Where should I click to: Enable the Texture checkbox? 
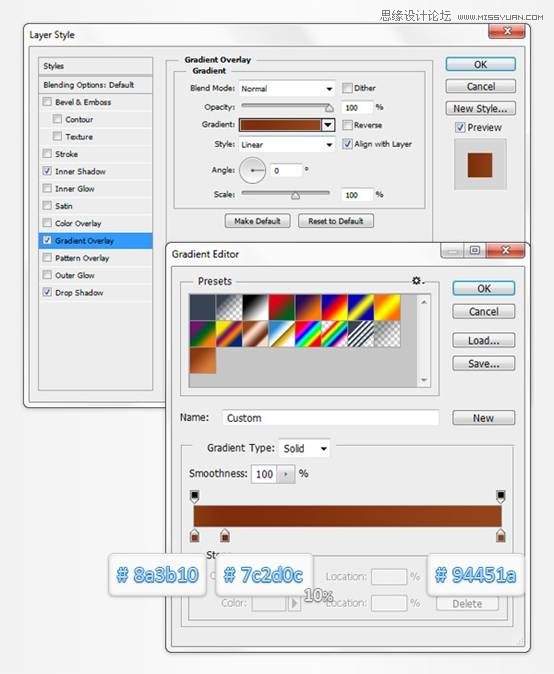57,136
